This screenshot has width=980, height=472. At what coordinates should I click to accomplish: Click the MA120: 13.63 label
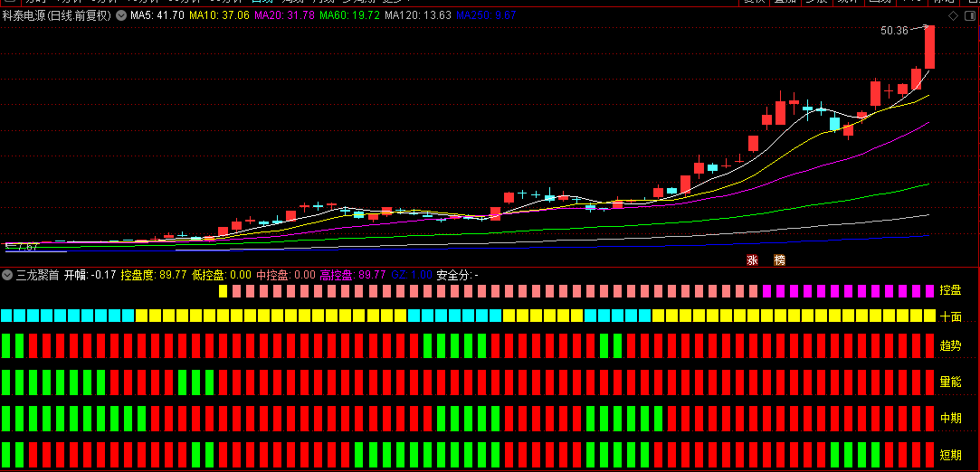417,15
